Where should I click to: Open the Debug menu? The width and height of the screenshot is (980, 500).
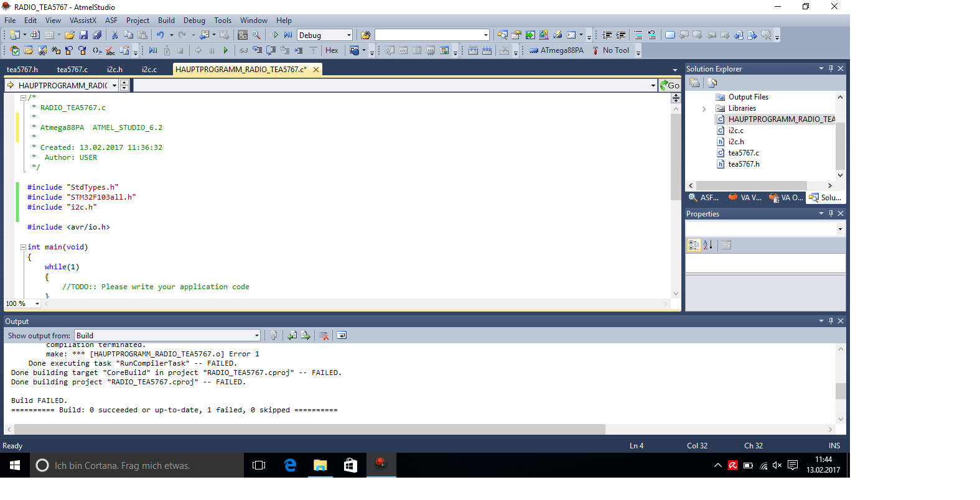194,21
